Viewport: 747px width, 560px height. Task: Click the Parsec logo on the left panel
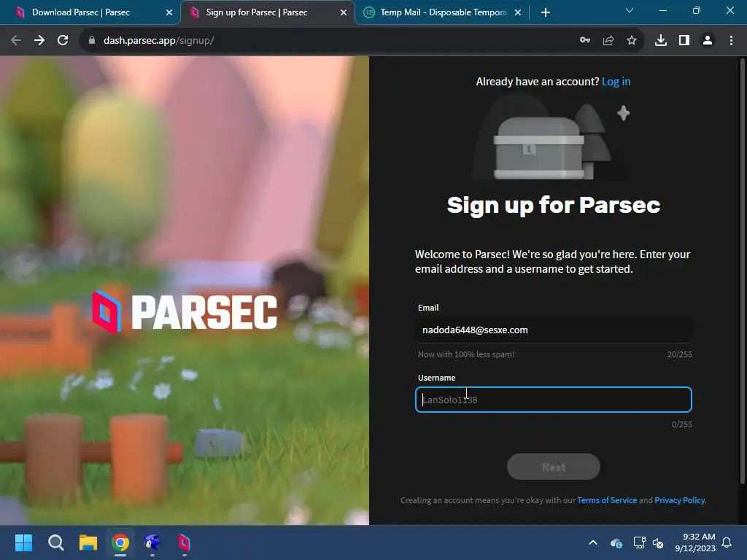pos(185,312)
